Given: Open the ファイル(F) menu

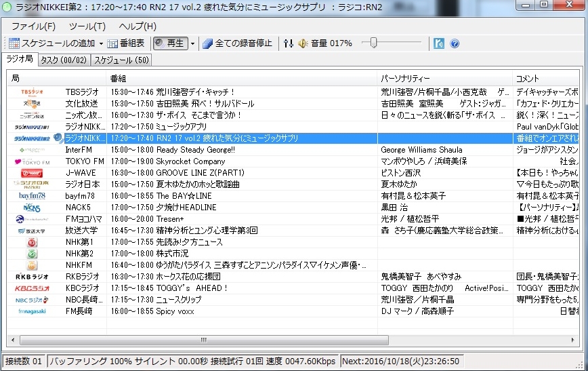Looking at the screenshot, I should pyautogui.click(x=33, y=26).
